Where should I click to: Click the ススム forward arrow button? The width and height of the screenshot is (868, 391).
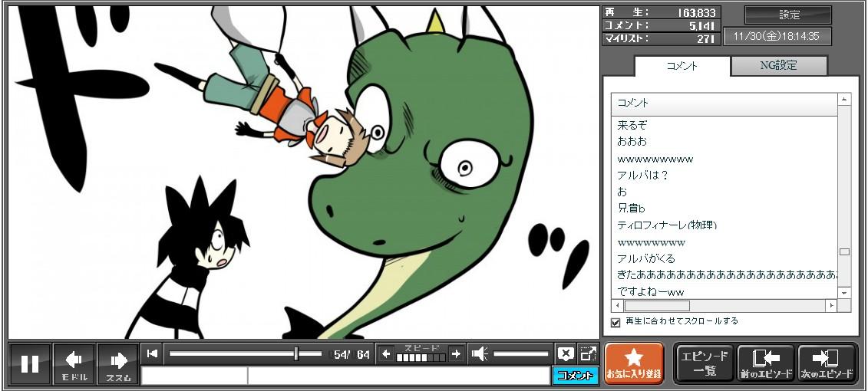click(x=118, y=363)
